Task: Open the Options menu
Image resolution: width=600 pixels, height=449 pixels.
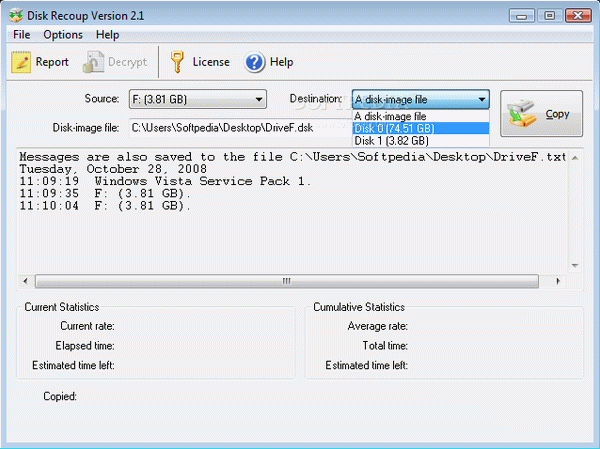Action: click(63, 35)
